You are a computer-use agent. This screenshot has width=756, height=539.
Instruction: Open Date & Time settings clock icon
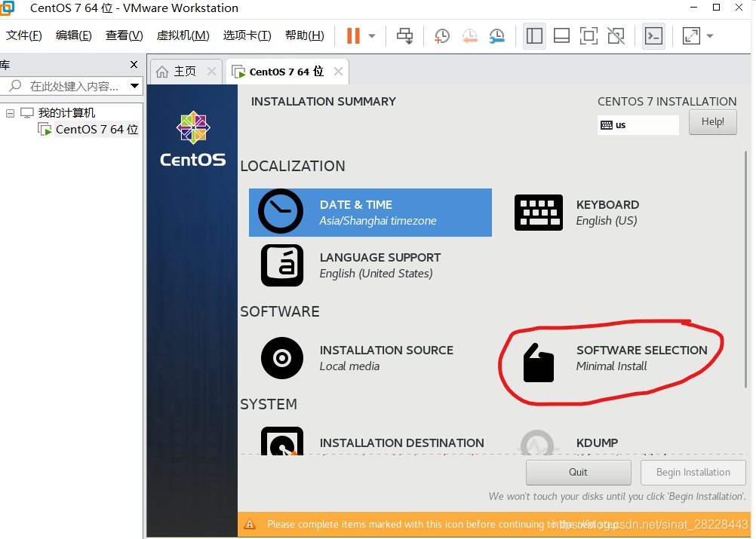pyautogui.click(x=281, y=212)
